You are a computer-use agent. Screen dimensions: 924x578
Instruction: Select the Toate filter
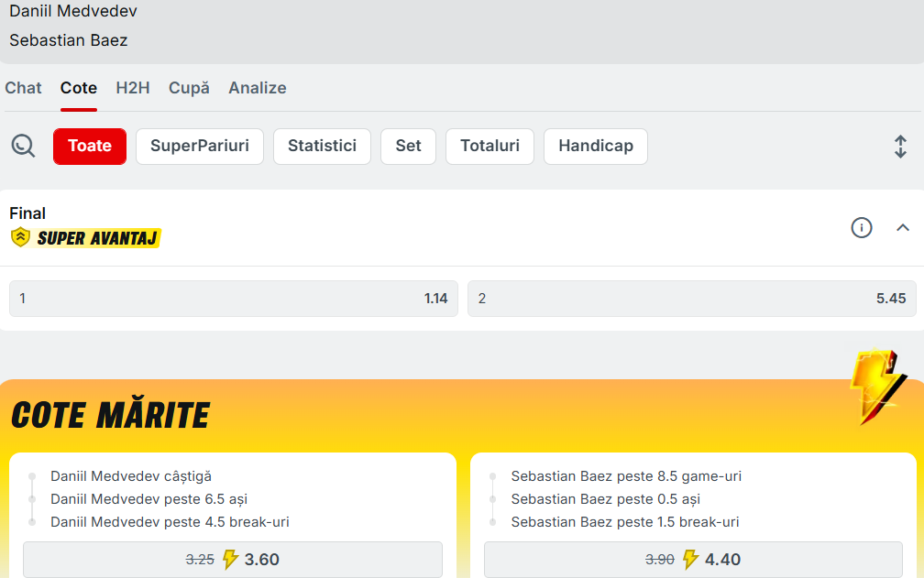point(90,147)
